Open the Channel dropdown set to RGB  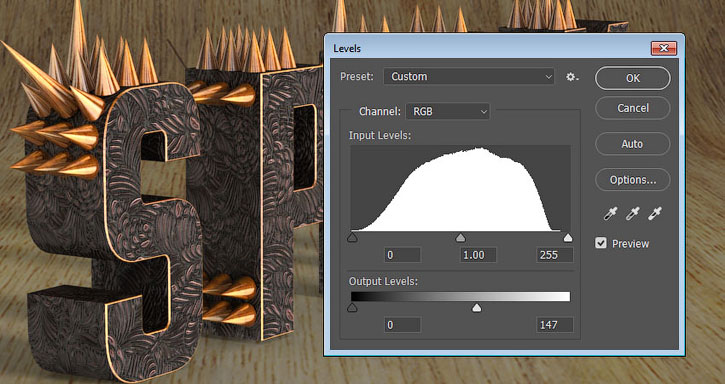click(x=448, y=111)
